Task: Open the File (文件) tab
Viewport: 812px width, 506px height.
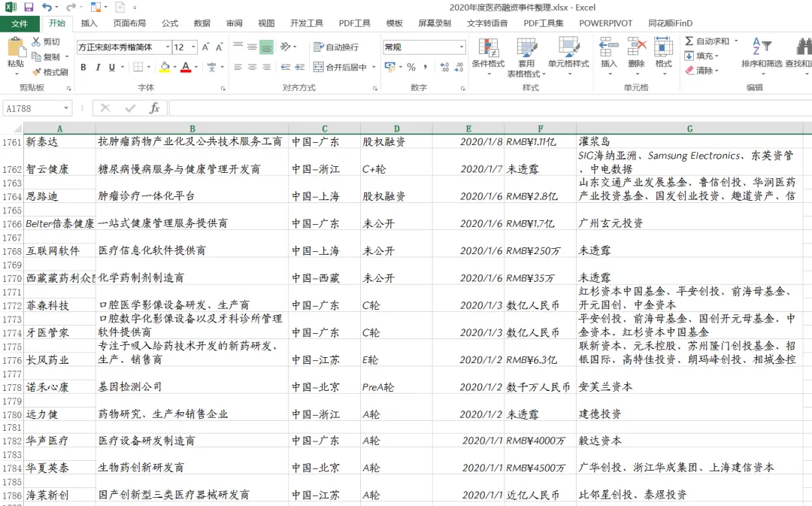Action: point(20,23)
